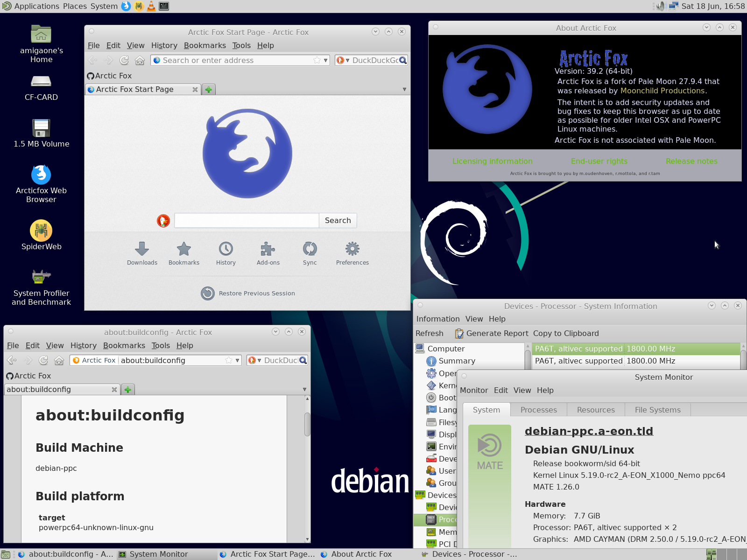This screenshot has width=747, height=560.
Task: Open address history dropdown in Start Page window
Action: click(325, 60)
